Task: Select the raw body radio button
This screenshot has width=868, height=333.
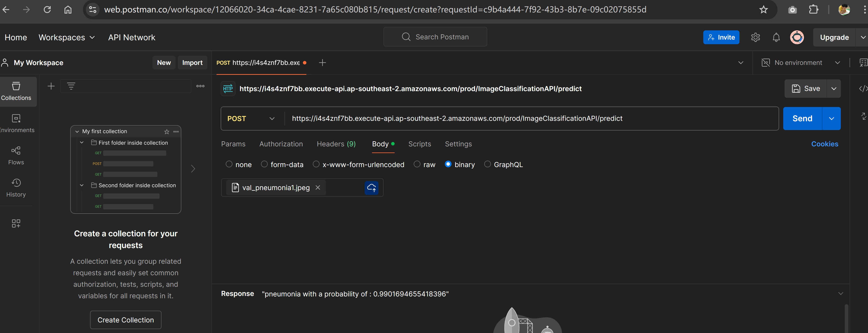Action: point(417,164)
